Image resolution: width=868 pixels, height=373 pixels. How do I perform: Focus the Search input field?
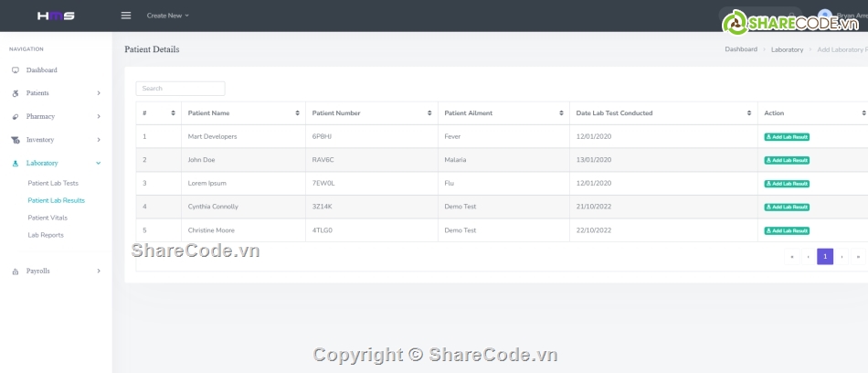coord(181,89)
